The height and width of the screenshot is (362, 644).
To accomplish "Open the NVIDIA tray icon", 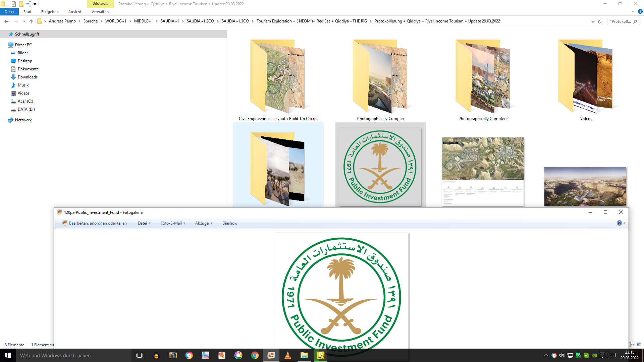I will click(594, 355).
